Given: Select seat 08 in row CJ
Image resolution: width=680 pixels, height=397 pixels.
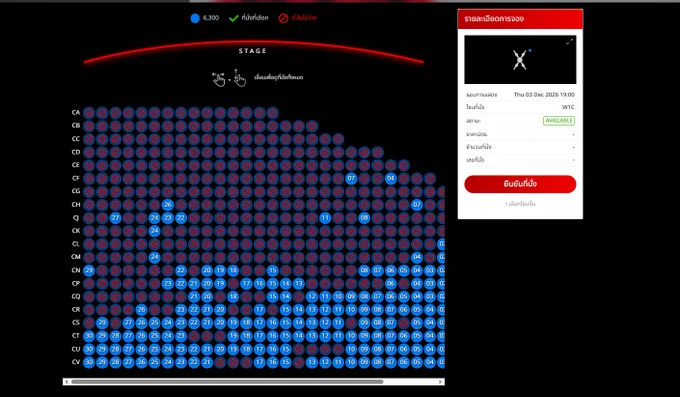Looking at the screenshot, I should point(364,218).
